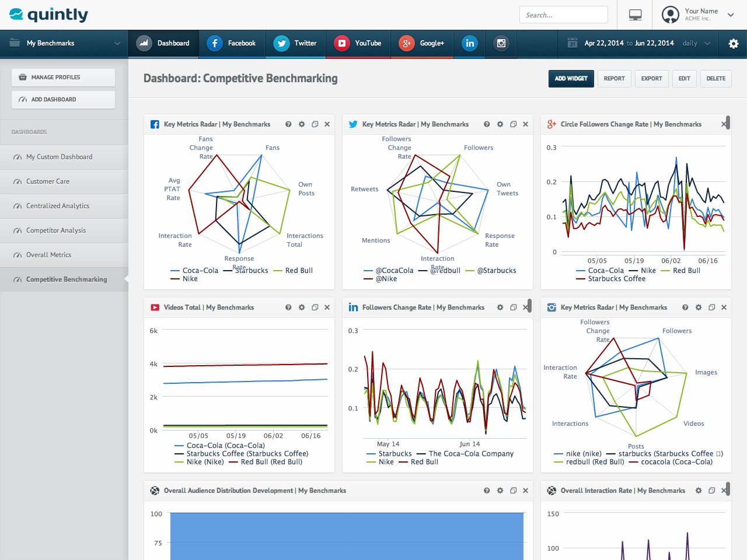
Task: Open help for Instagram Key Metrics Radar widget
Action: click(685, 307)
